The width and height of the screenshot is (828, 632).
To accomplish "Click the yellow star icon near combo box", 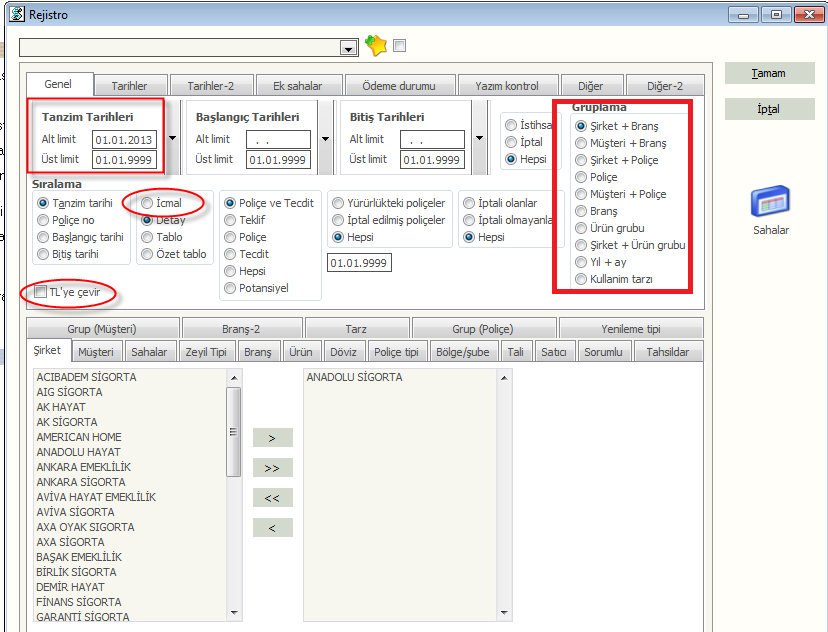I will point(376,46).
